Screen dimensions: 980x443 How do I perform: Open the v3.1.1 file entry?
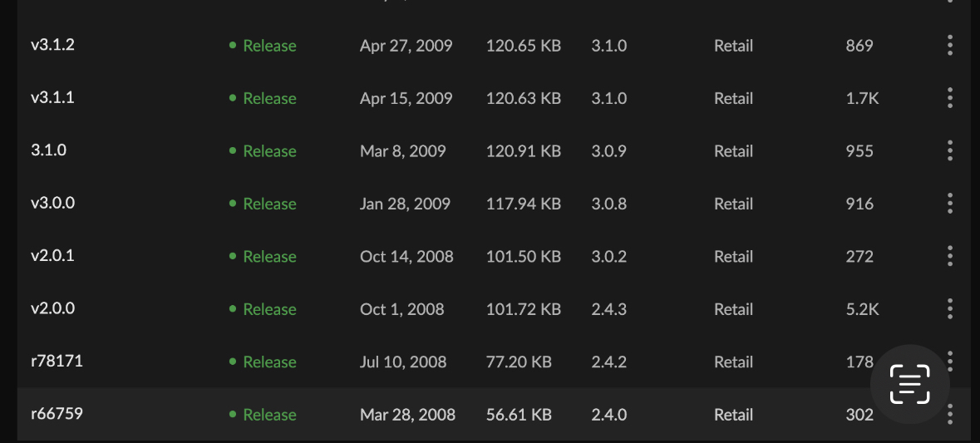click(x=52, y=98)
